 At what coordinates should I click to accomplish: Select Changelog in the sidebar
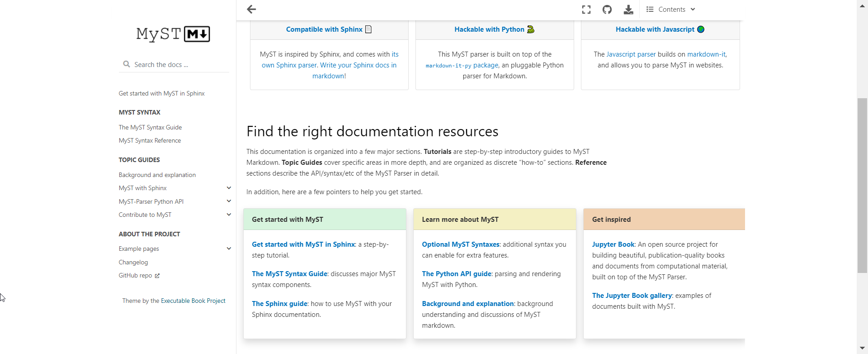(x=133, y=262)
